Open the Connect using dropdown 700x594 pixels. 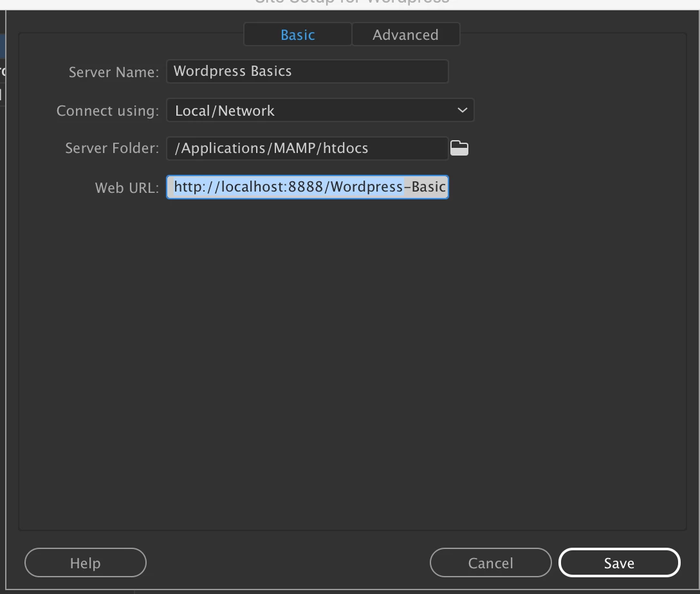[x=320, y=110]
